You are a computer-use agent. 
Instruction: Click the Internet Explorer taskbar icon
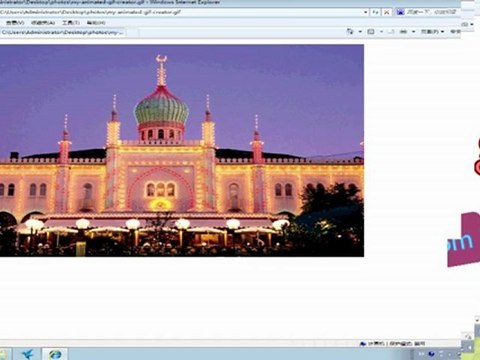(55, 354)
